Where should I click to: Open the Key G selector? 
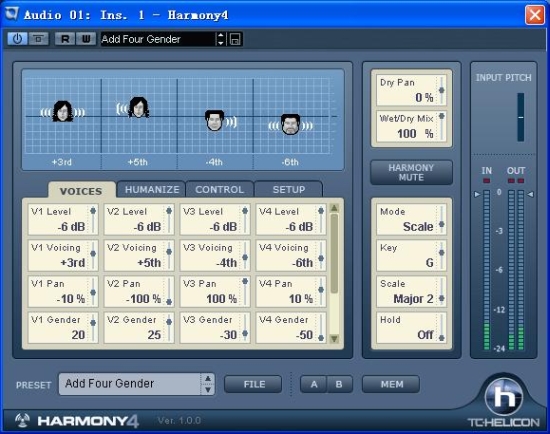[x=411, y=255]
